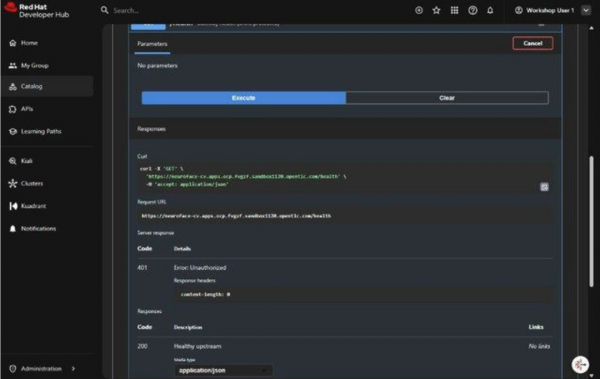
Task: Click the search magnifier icon
Action: click(104, 10)
